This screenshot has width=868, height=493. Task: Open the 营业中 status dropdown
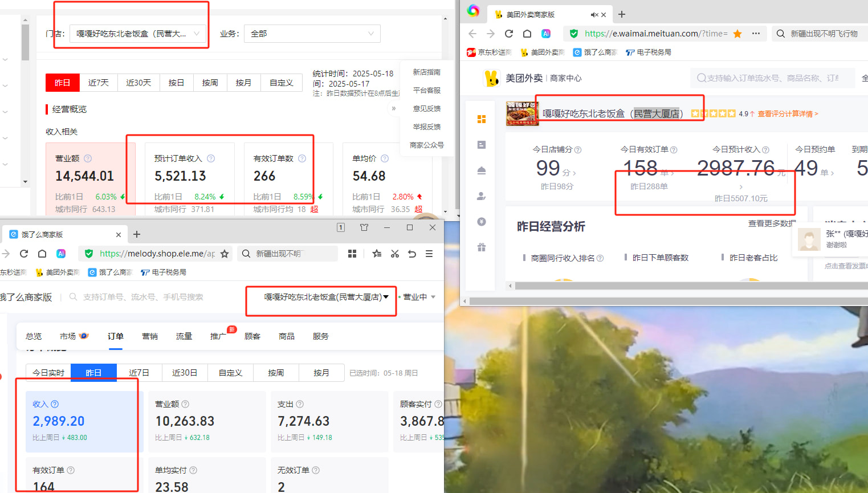pyautogui.click(x=419, y=297)
